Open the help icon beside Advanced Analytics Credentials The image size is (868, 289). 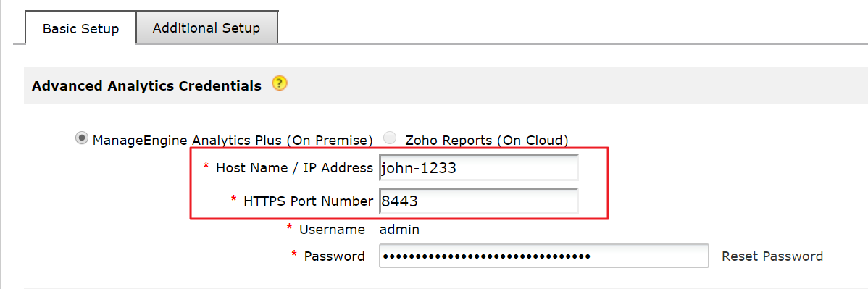click(280, 84)
